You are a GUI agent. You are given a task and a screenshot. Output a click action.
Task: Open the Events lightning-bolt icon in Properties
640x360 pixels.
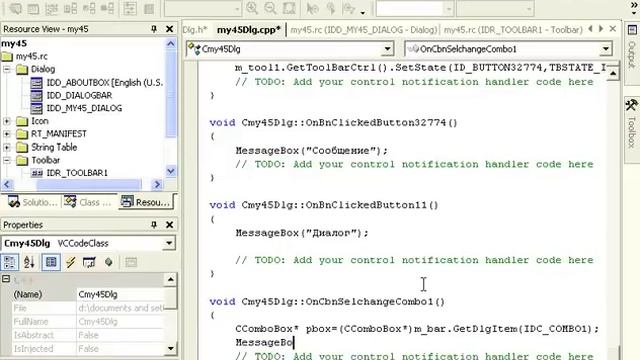coord(71,262)
